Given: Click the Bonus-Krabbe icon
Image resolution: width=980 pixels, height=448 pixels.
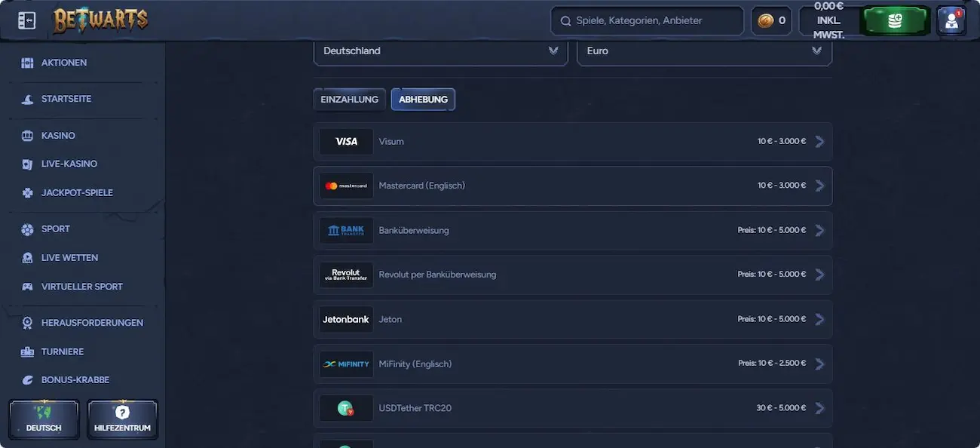Looking at the screenshot, I should (x=28, y=380).
